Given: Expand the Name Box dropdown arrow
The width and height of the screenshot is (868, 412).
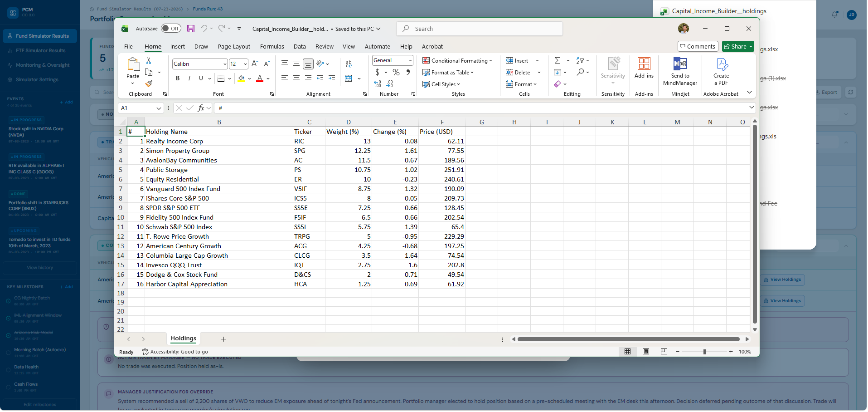Looking at the screenshot, I should point(159,108).
